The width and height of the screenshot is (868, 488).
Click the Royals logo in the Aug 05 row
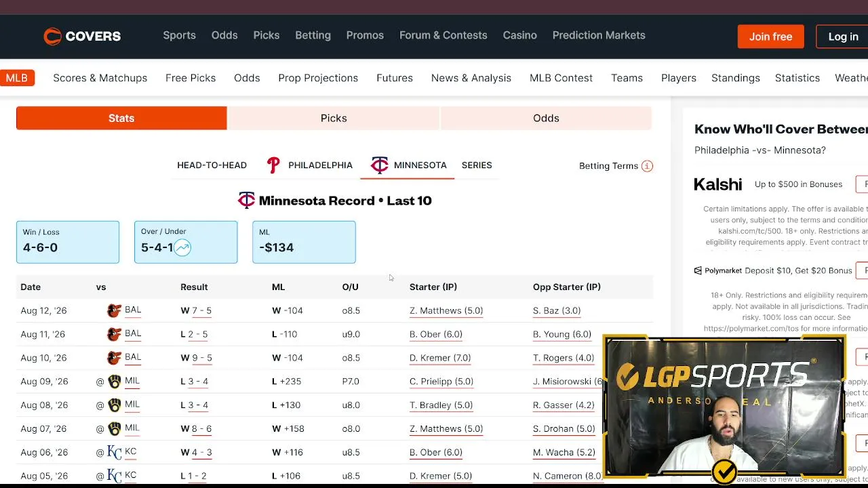pos(115,476)
